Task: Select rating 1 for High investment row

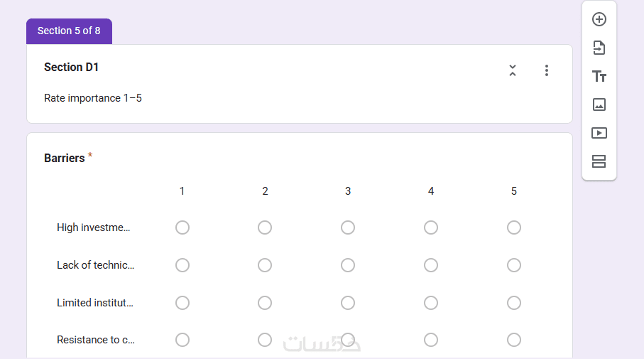Action: (182, 227)
